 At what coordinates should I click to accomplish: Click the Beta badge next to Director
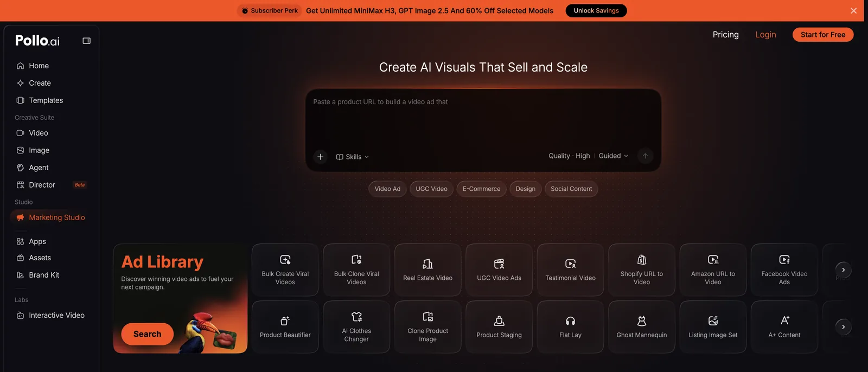tap(80, 185)
